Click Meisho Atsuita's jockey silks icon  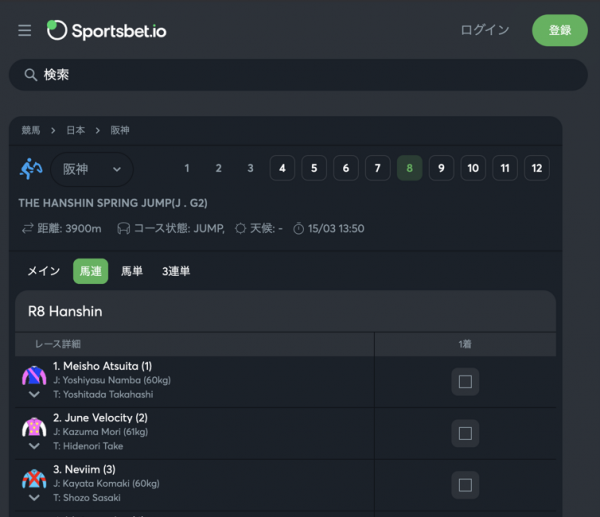34,375
